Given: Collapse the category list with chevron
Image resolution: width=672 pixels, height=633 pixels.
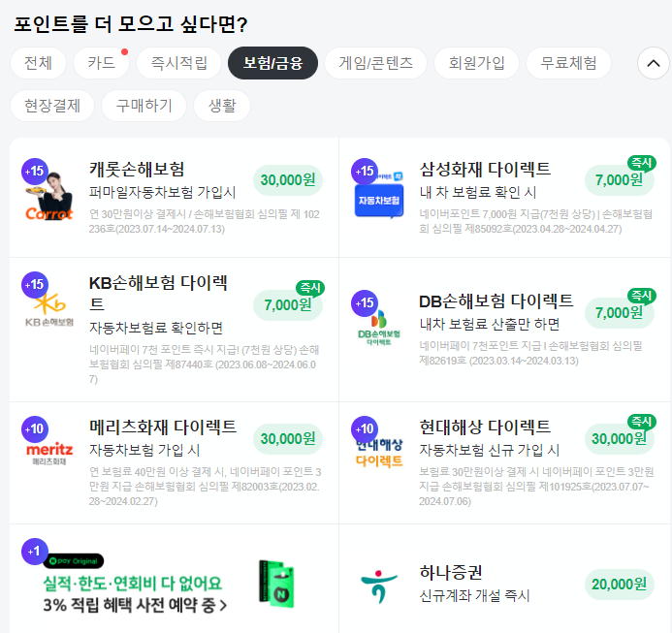Looking at the screenshot, I should [654, 63].
